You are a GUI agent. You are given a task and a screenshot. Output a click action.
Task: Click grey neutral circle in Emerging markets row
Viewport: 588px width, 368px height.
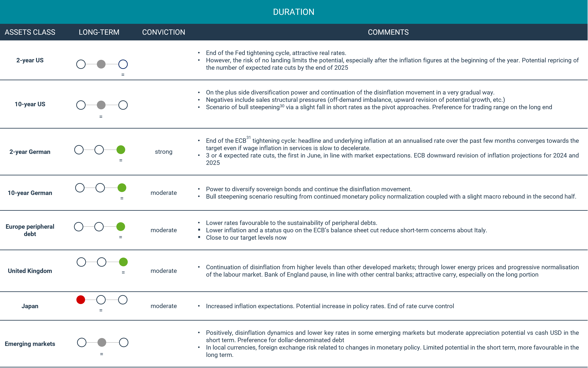102,342
